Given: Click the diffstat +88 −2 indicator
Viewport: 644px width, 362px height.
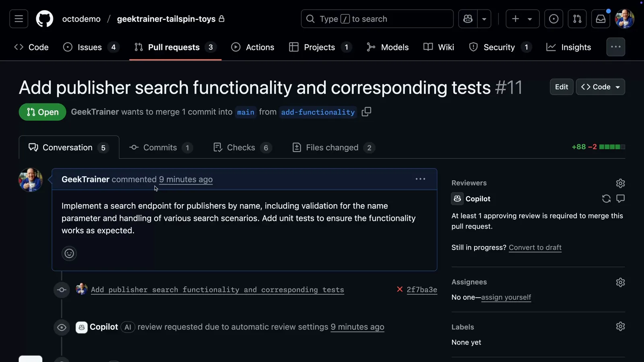Looking at the screenshot, I should tap(598, 147).
